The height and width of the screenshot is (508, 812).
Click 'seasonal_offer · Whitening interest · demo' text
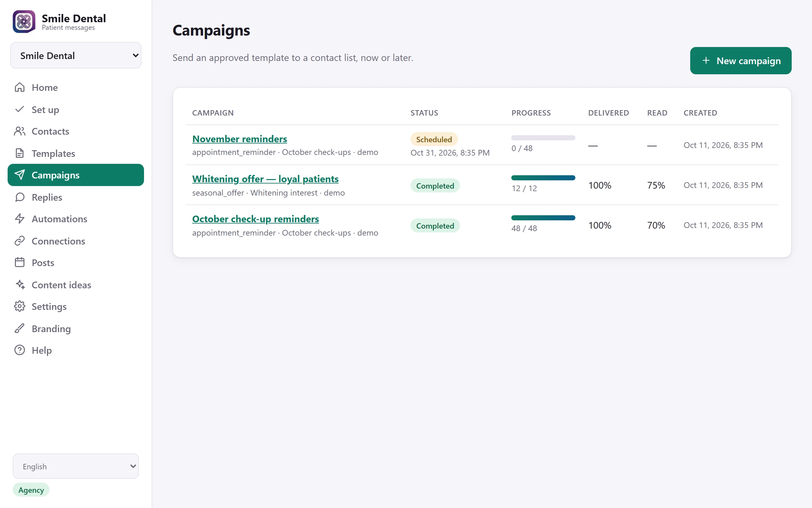[268, 193]
